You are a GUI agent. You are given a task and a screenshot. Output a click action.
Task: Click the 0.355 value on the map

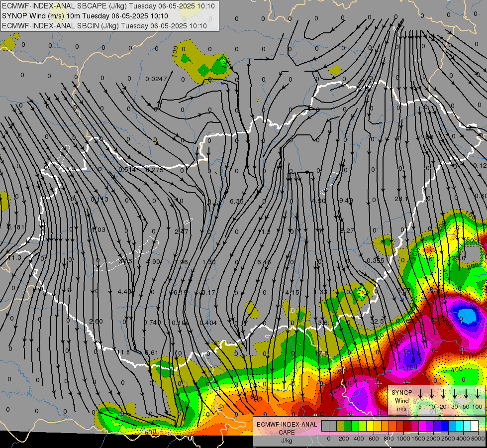[x=376, y=260]
